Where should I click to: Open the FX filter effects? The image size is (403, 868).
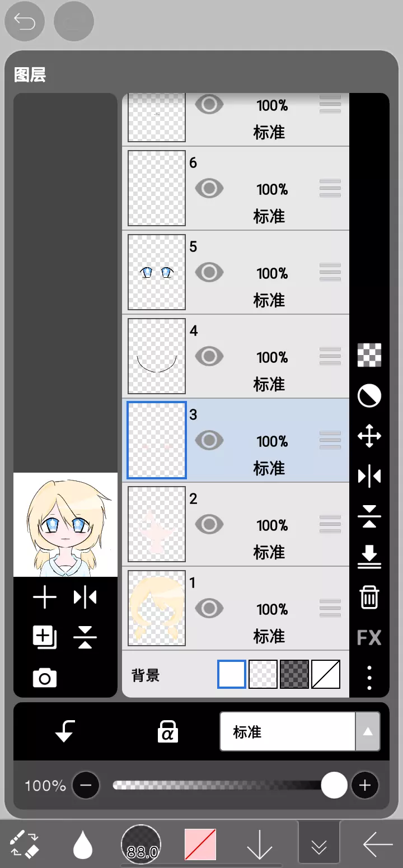pos(369,637)
